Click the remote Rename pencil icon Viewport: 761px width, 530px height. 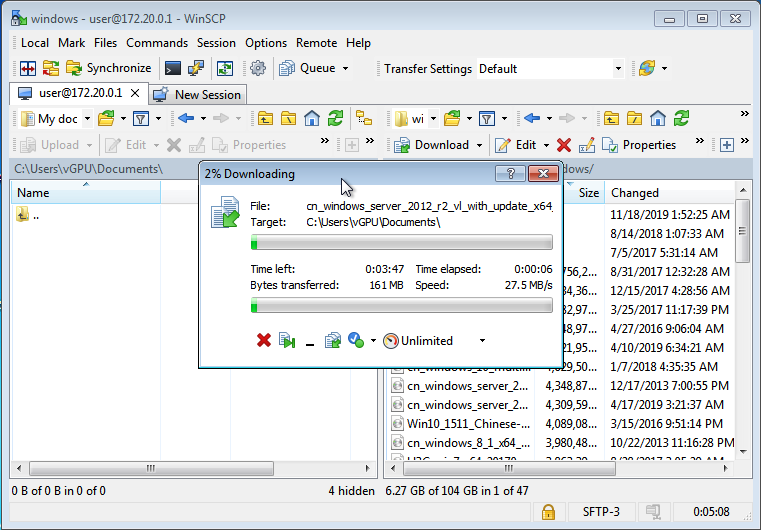[587, 145]
